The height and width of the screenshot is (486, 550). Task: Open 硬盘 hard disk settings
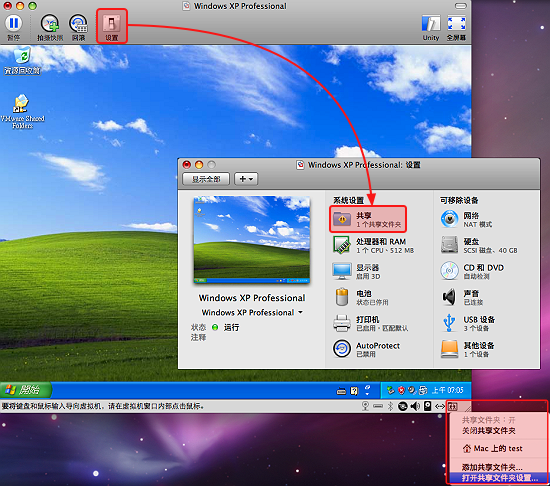(479, 245)
